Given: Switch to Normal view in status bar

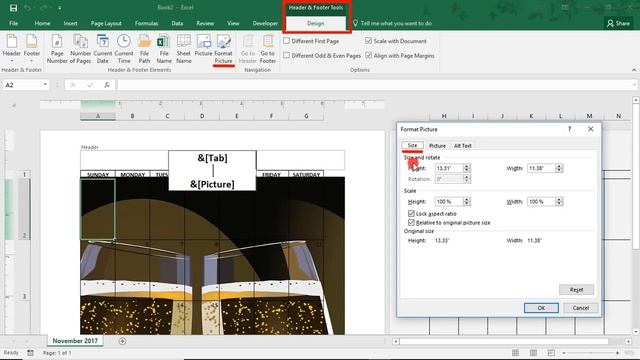Looking at the screenshot, I should click(516, 353).
